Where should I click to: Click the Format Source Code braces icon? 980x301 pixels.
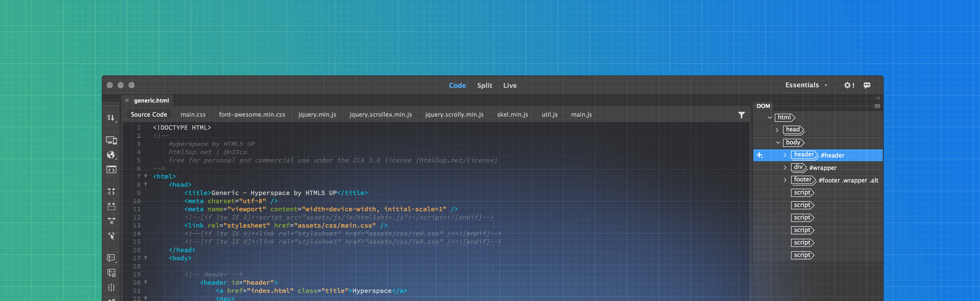(x=111, y=288)
